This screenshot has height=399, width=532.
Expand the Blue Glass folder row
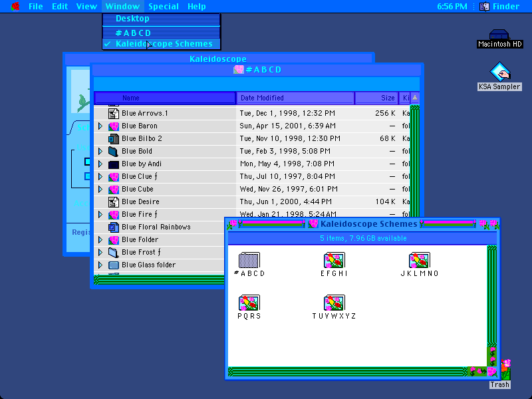click(100, 265)
